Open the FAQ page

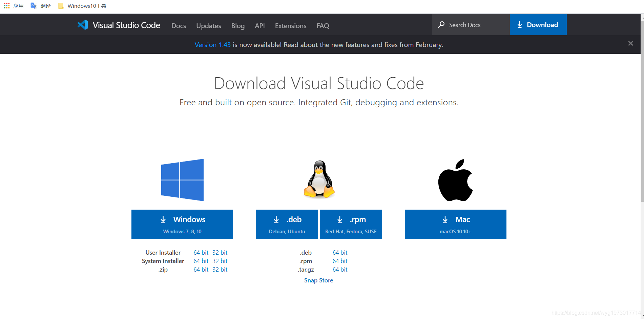pyautogui.click(x=323, y=26)
